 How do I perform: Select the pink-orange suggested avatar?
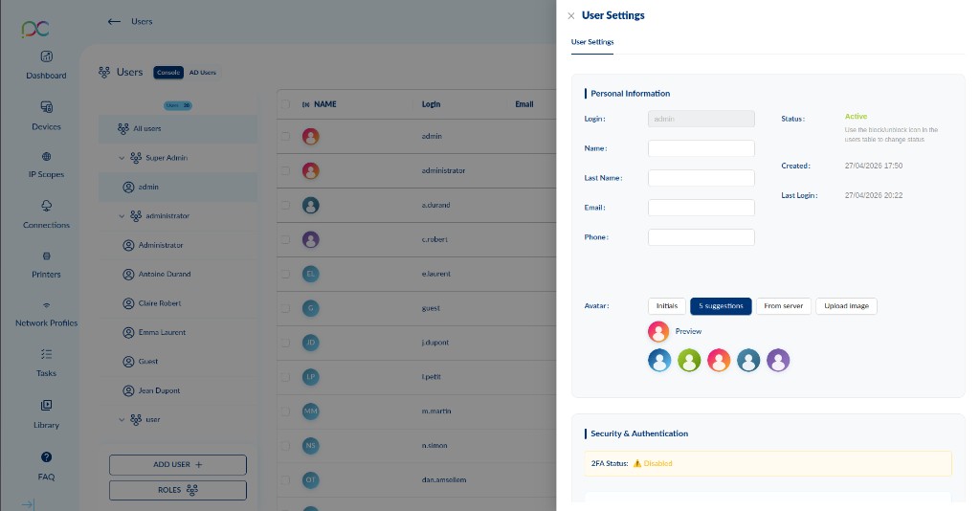(x=719, y=361)
